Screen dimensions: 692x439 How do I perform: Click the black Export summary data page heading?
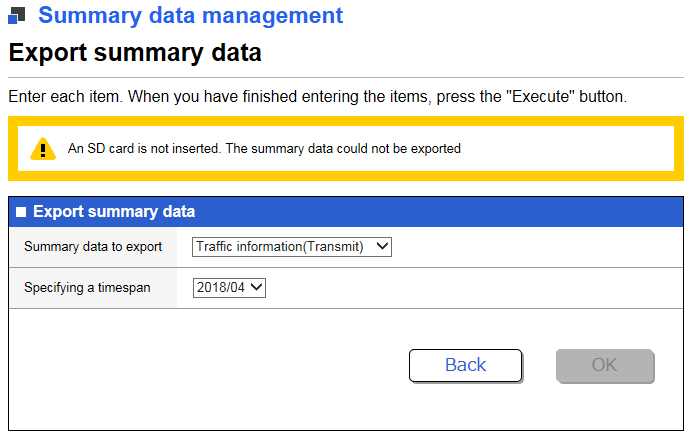tap(135, 53)
